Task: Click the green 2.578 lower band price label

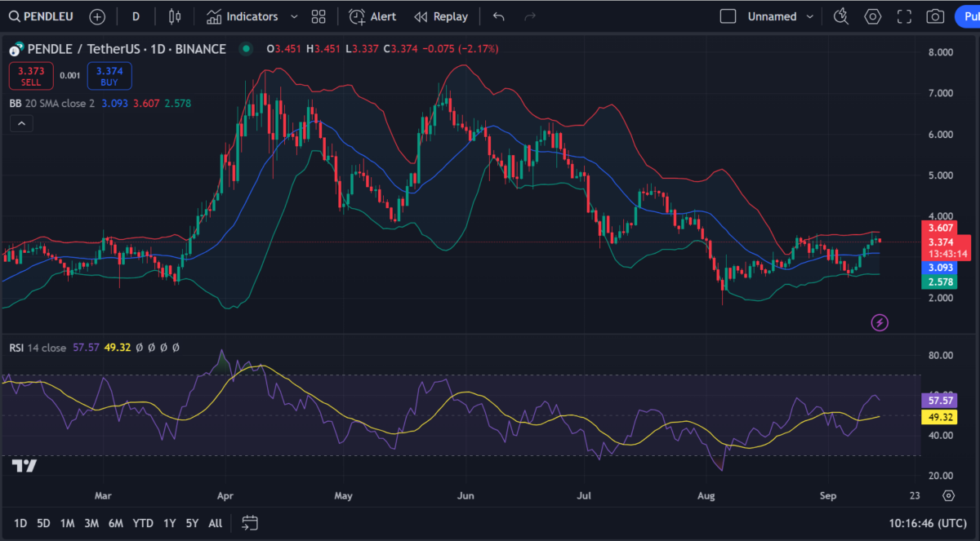Action: [x=939, y=282]
